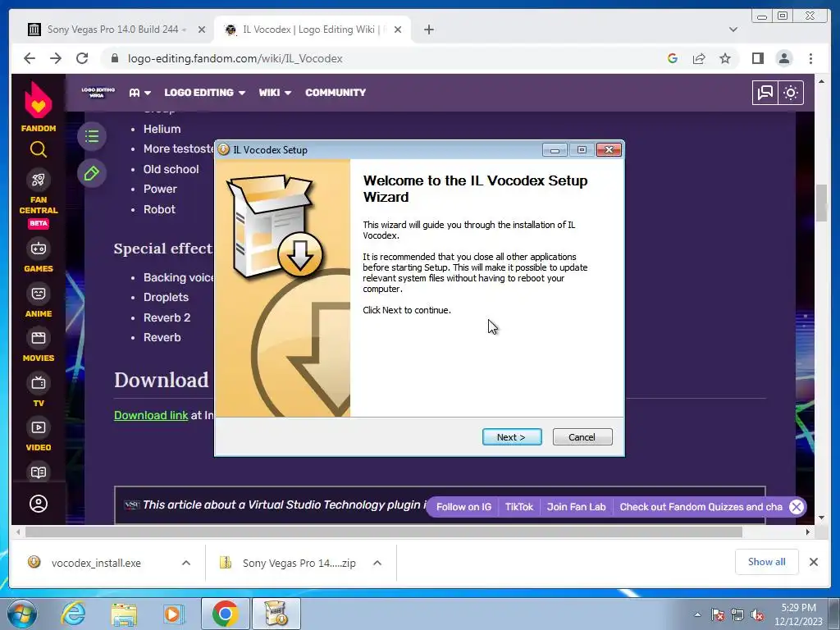Open Check out Fandom Quizzes link
The height and width of the screenshot is (630, 840).
click(x=701, y=507)
